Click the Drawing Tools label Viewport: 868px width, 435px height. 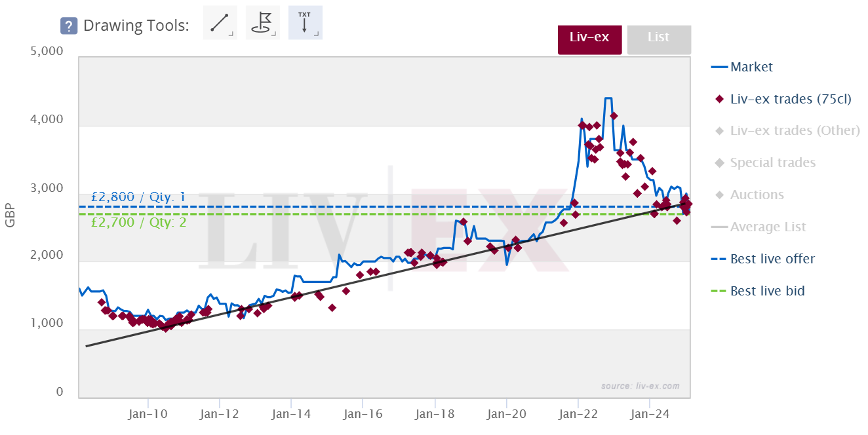[136, 26]
